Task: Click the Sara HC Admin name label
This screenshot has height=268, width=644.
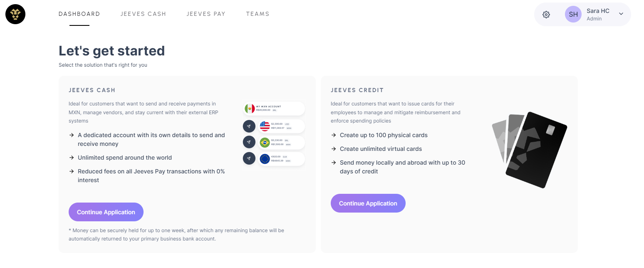Action: click(598, 14)
